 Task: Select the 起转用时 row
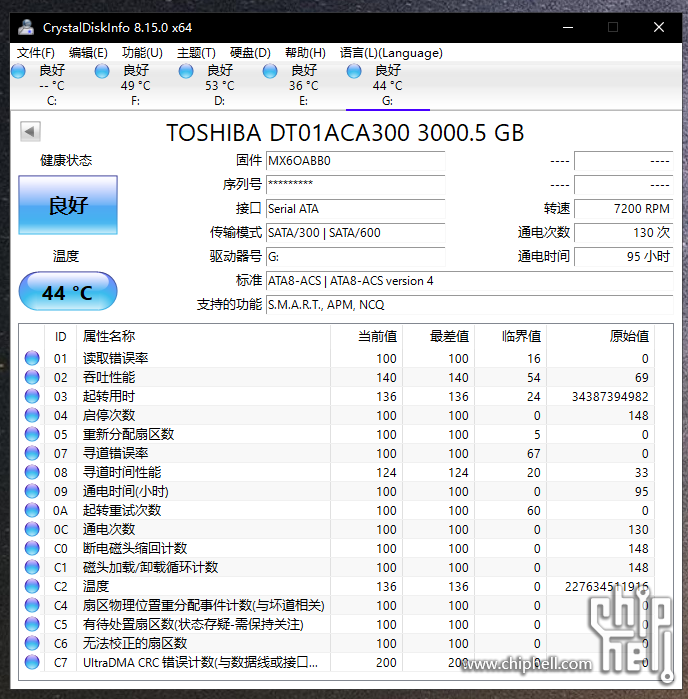(x=337, y=396)
